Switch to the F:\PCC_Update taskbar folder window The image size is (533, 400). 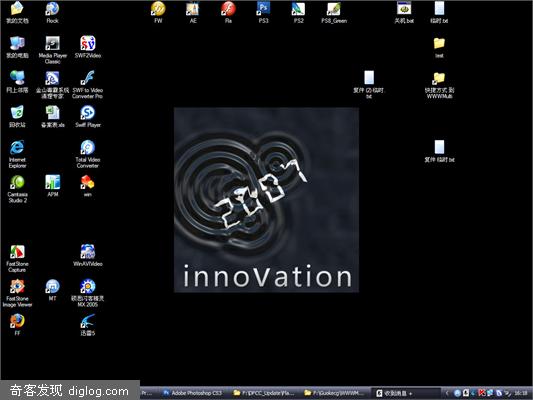(x=263, y=393)
